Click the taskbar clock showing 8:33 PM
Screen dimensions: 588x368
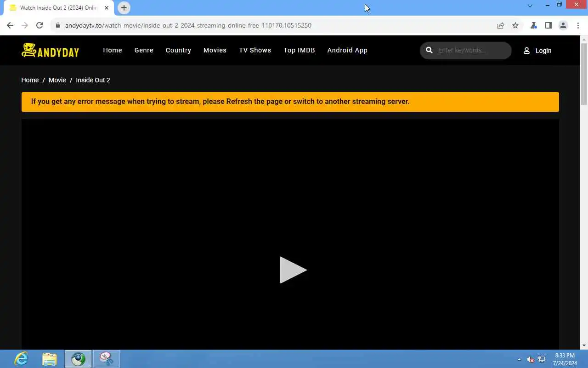pyautogui.click(x=565, y=359)
